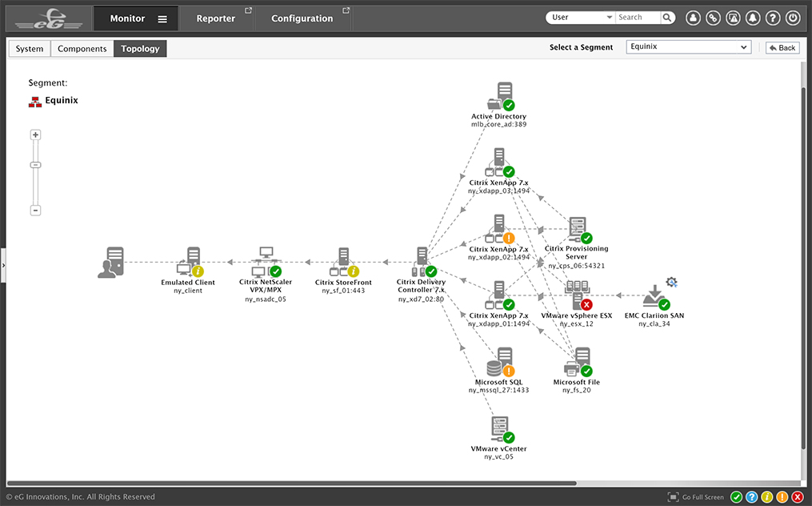Click the mlb_core_ad:389 label

coord(498,124)
